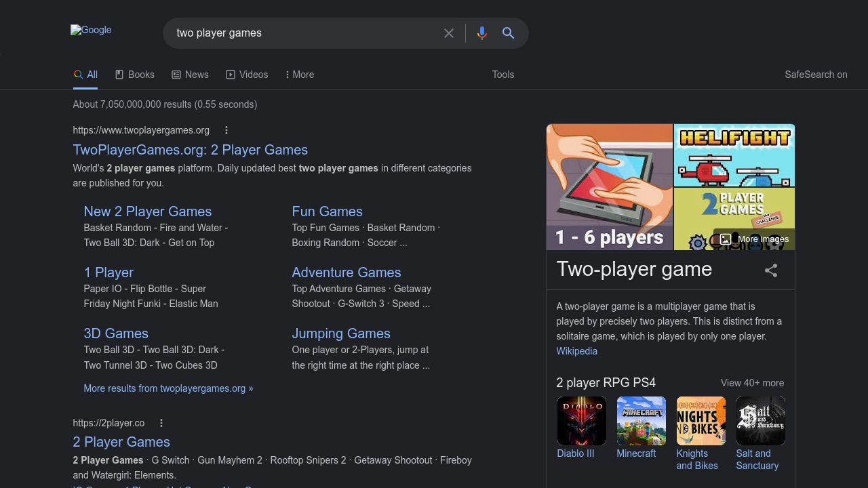Open More images in knowledge panel
Screen dimensions: 868x488
754,239
